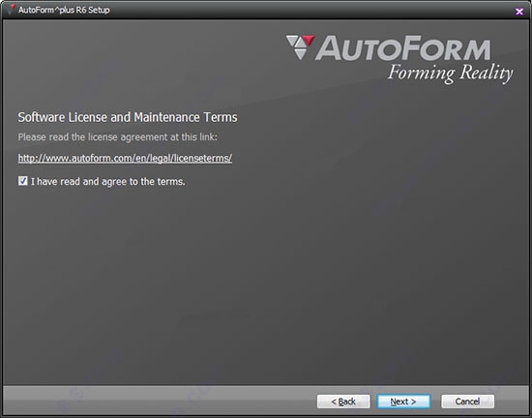Close the setup window with the X

[x=519, y=12]
